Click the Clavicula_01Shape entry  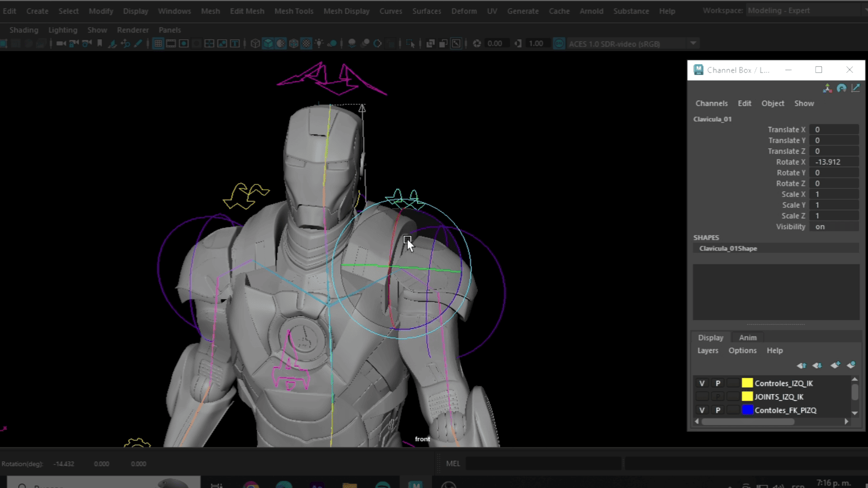point(728,249)
